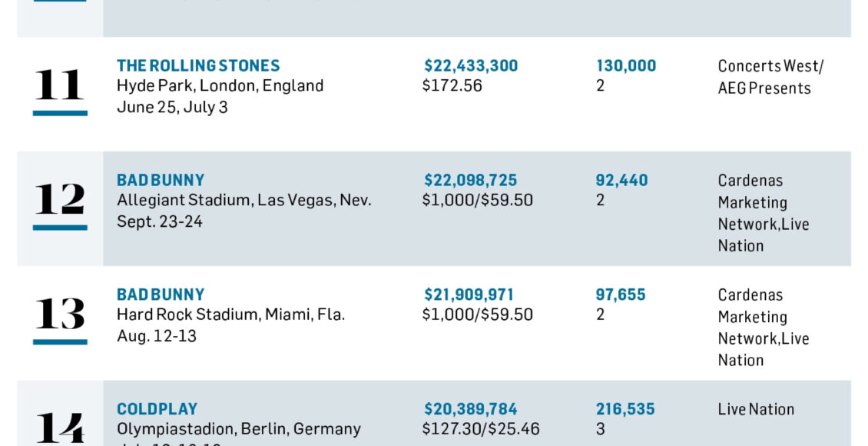Click the large rank number 12
The image size is (868, 446).
pyautogui.click(x=60, y=200)
